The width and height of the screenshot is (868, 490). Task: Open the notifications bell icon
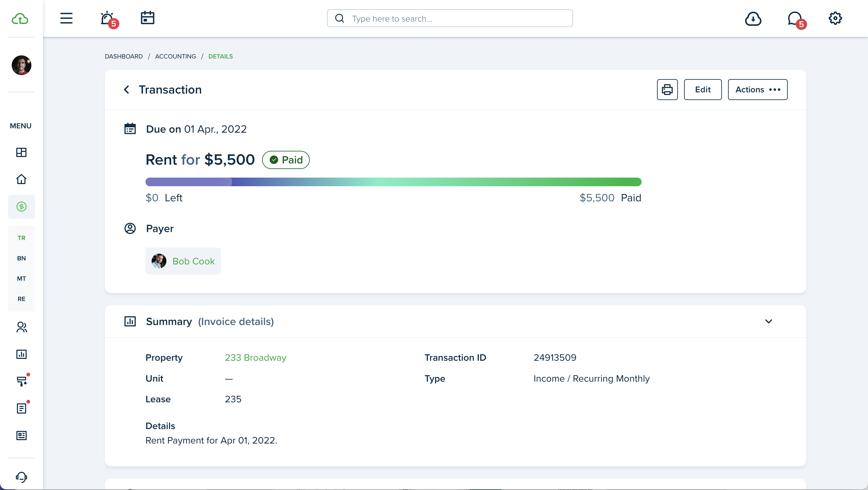(107, 18)
